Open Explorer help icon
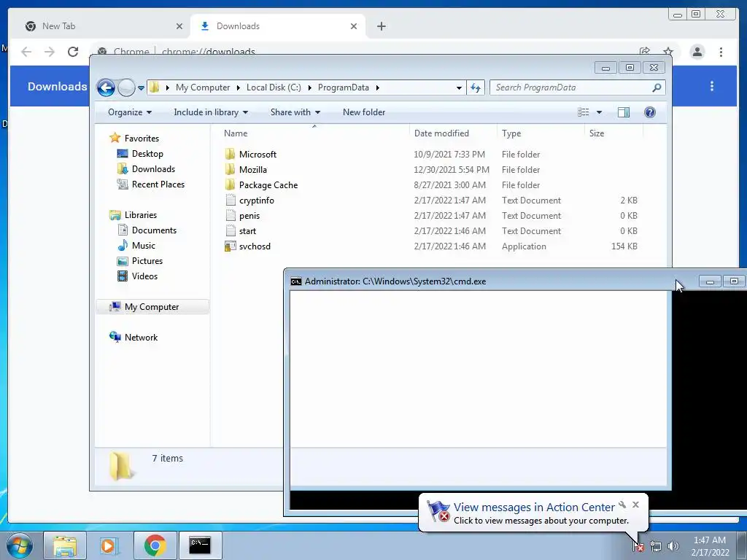Viewport: 747px width, 560px height. pyautogui.click(x=650, y=112)
